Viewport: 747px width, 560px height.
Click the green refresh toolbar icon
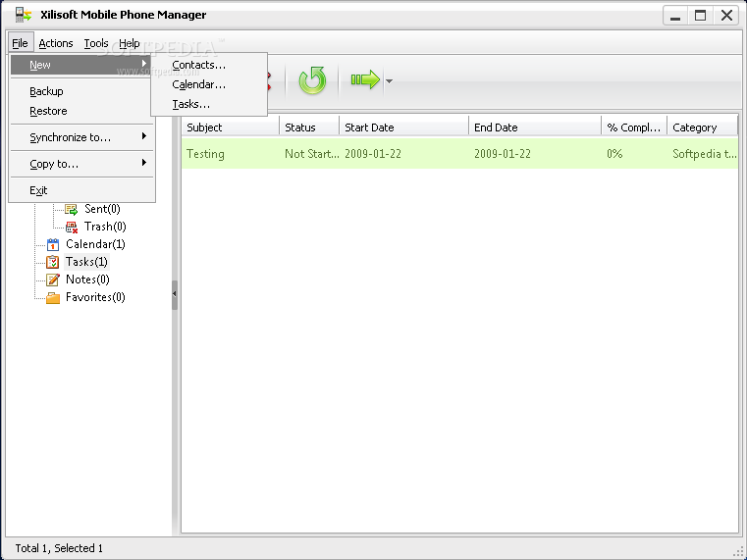pos(312,80)
